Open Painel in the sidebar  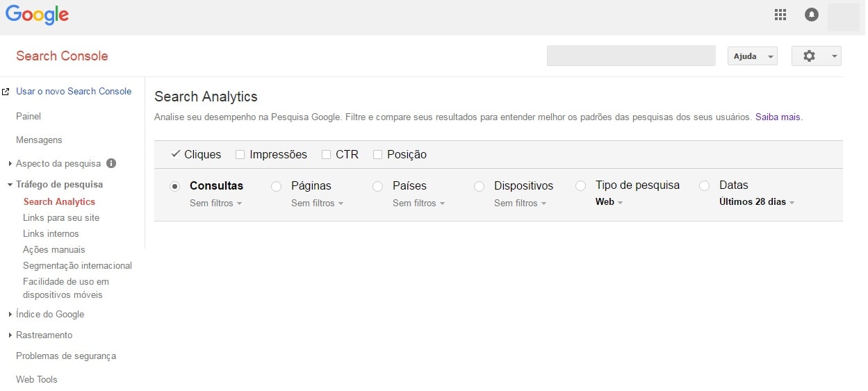[28, 116]
